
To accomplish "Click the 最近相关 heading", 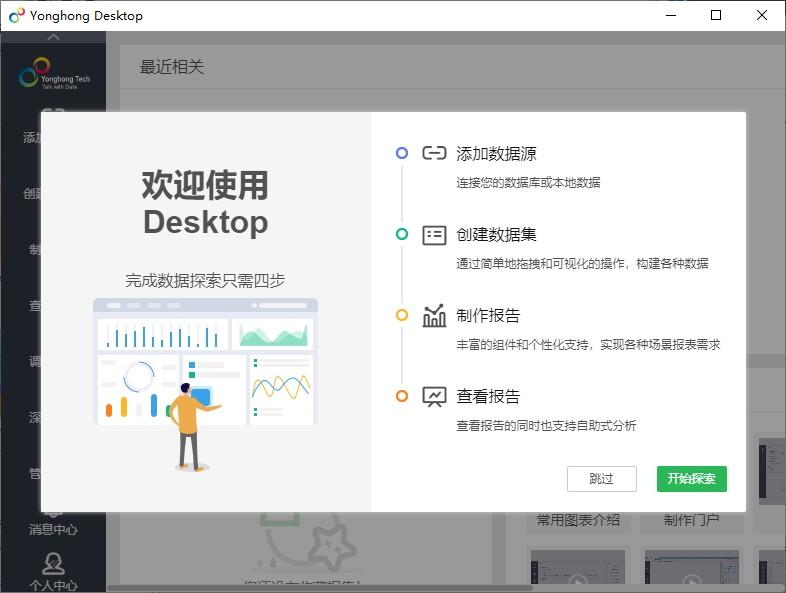I will [x=172, y=67].
